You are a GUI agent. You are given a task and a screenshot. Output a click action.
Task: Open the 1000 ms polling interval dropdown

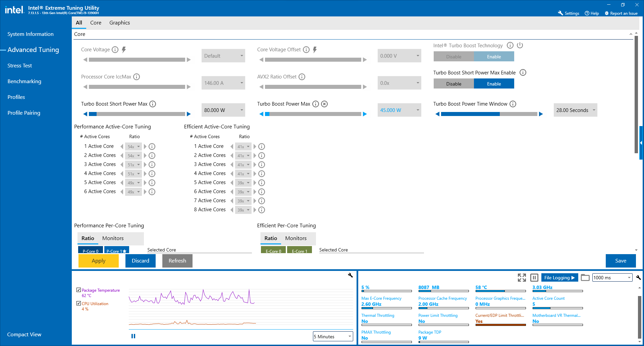[x=612, y=278]
